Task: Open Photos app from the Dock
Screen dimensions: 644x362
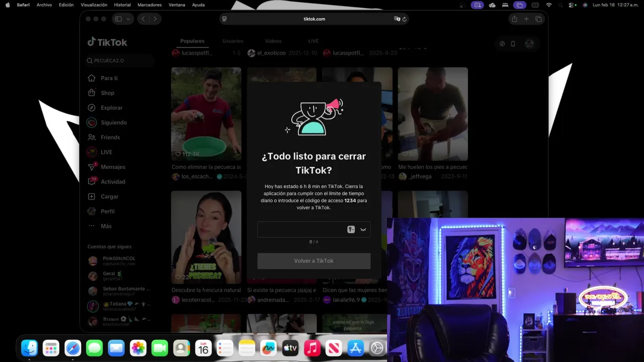Action: [138, 348]
